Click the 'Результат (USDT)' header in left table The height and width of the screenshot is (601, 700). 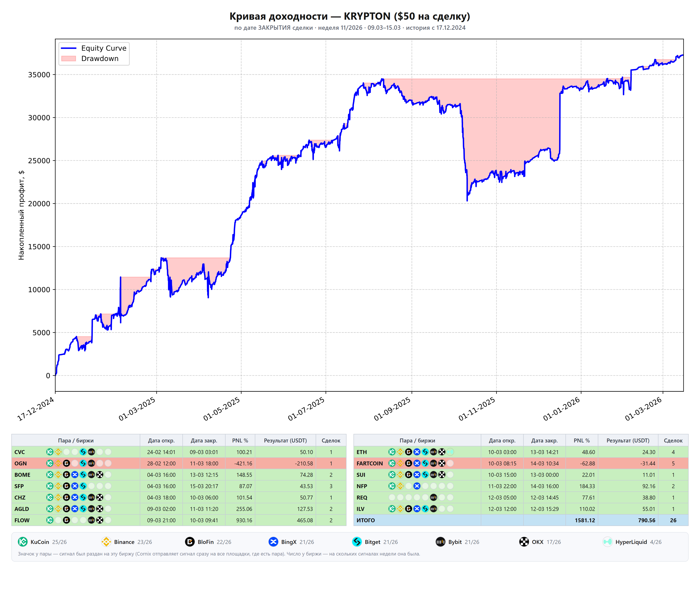[285, 440]
